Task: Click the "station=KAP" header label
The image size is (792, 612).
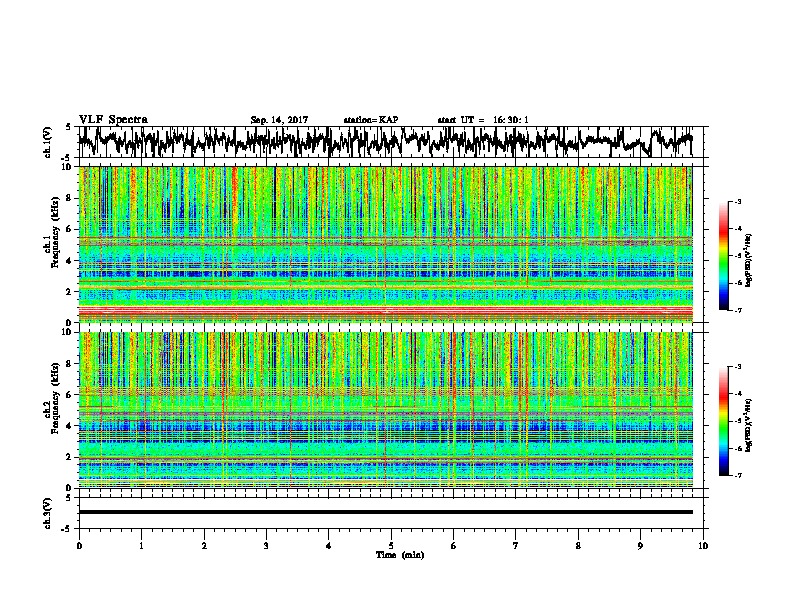Action: tap(371, 120)
